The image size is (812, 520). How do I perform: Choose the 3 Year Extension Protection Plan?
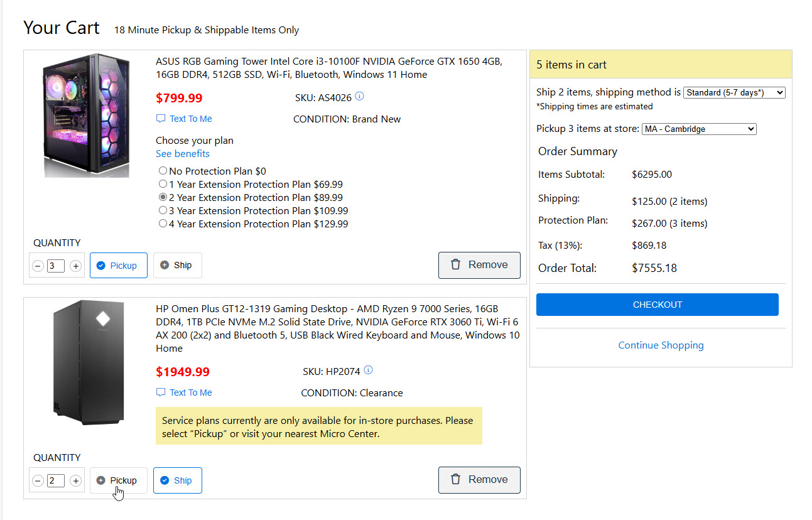pos(163,210)
